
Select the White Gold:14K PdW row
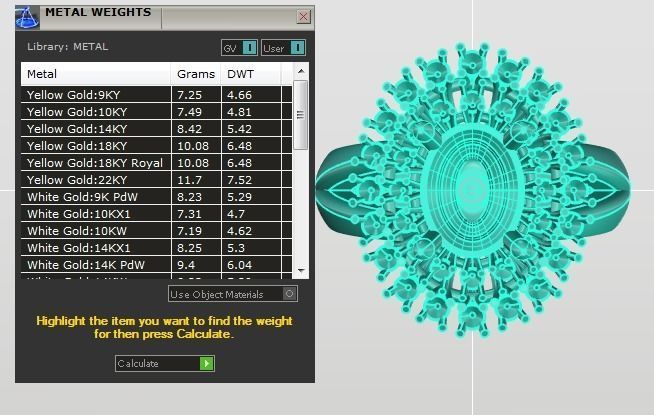(156, 265)
